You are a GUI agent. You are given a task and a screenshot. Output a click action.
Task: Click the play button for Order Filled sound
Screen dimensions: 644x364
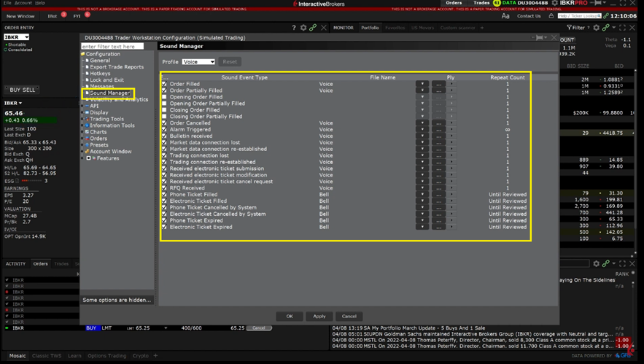click(451, 84)
